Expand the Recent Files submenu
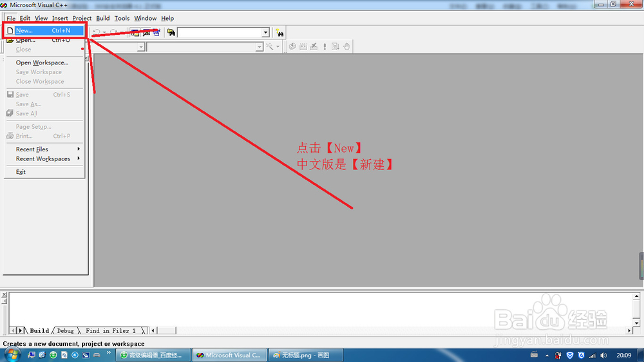Viewport: 644px width, 362px height. 45,149
